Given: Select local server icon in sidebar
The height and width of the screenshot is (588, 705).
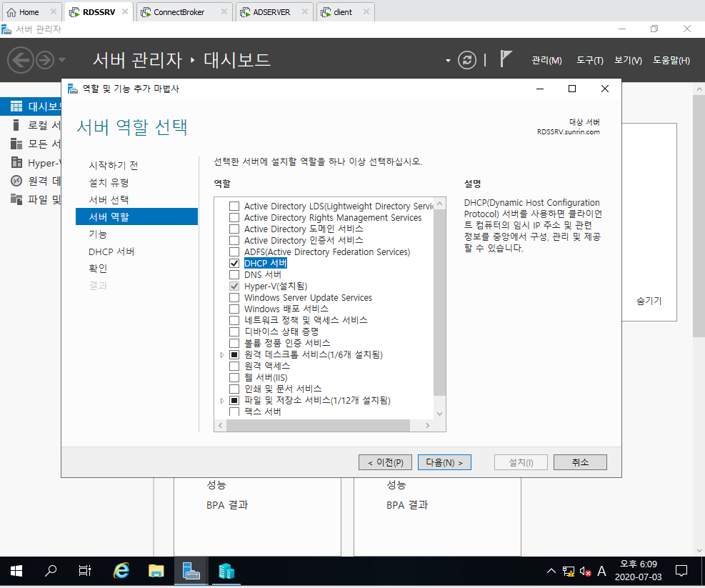Looking at the screenshot, I should [x=16, y=125].
